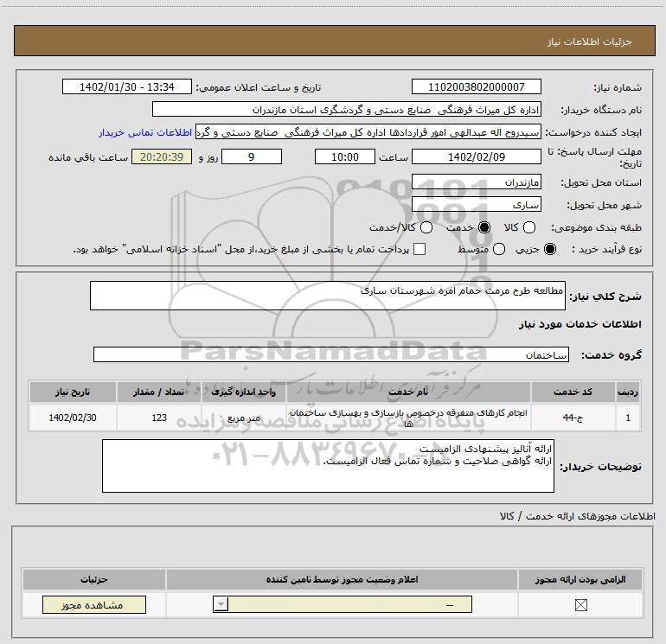Click the تاریخ نیاز column header
The width and height of the screenshot is (666, 644).
click(73, 392)
